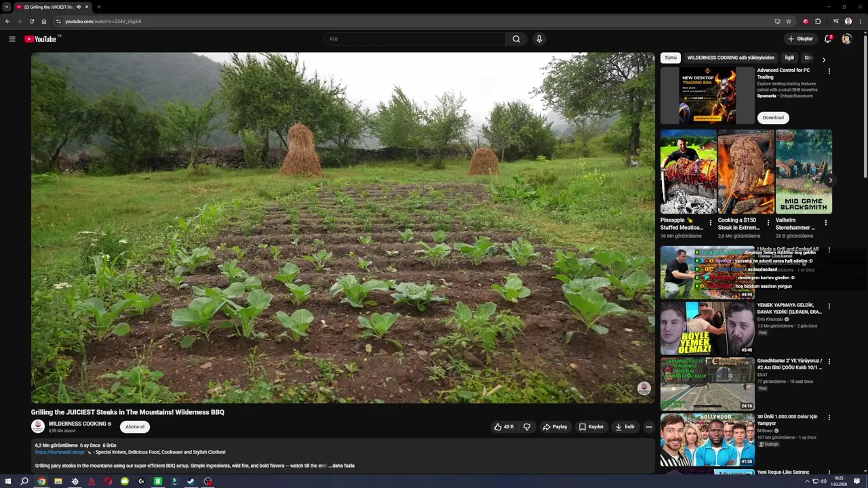This screenshot has height=488, width=868.
Task: Select WILDERNESS COOKING adlı yükleyiciden chip
Action: (730, 58)
